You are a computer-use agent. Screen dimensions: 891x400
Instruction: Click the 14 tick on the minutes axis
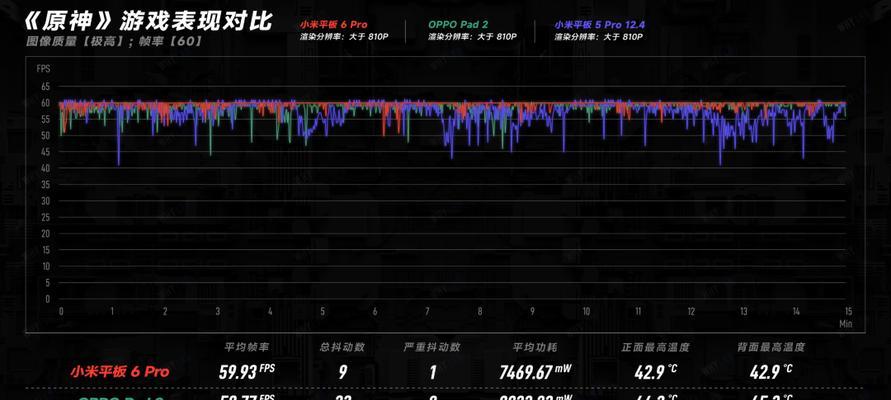click(796, 311)
